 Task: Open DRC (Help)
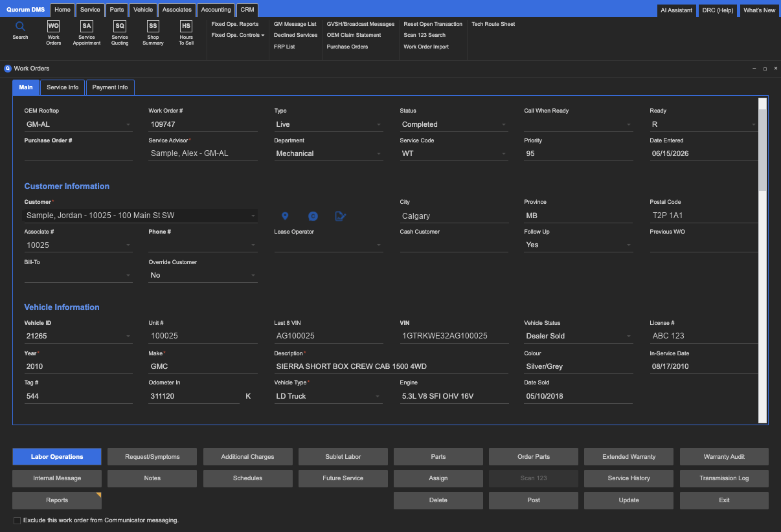click(718, 10)
